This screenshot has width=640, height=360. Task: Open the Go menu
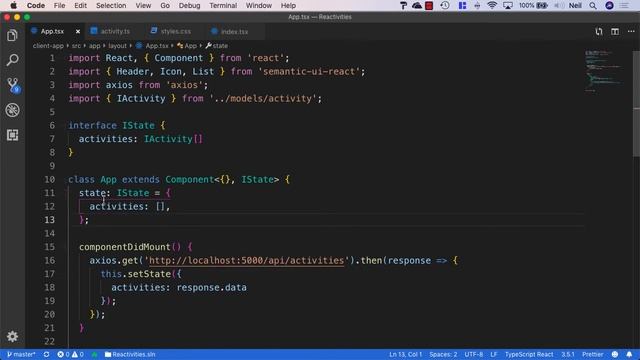point(165,5)
